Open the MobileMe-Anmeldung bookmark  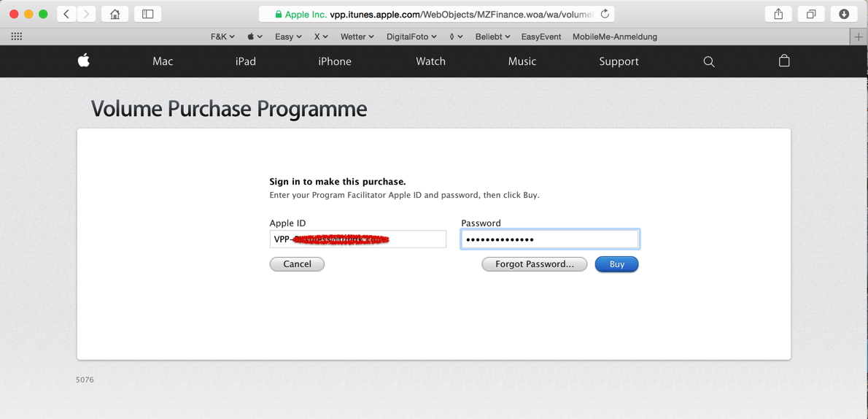(615, 36)
